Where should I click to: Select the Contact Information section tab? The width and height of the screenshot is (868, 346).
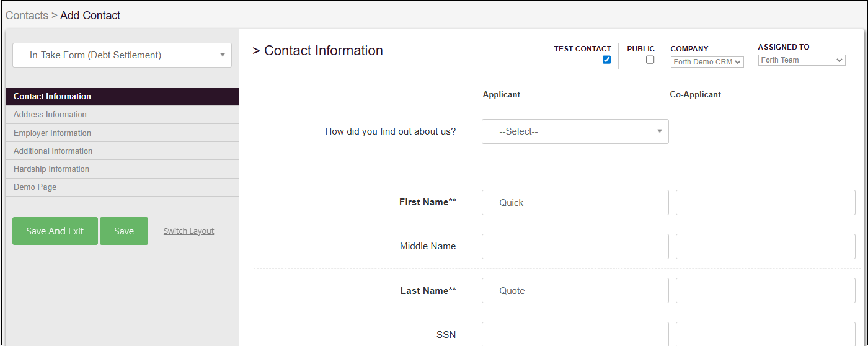pyautogui.click(x=122, y=96)
